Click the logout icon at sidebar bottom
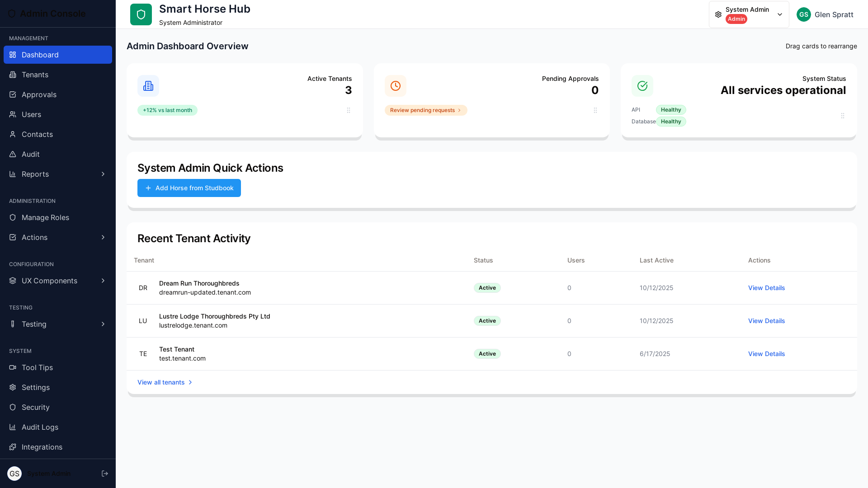 point(105,474)
